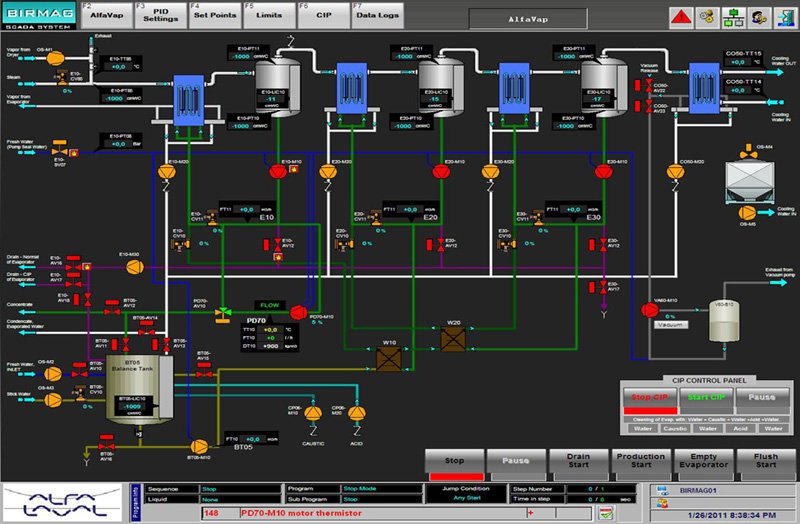Click the W20 heat exchanger symbol
This screenshot has height=524, width=800.
click(x=453, y=339)
